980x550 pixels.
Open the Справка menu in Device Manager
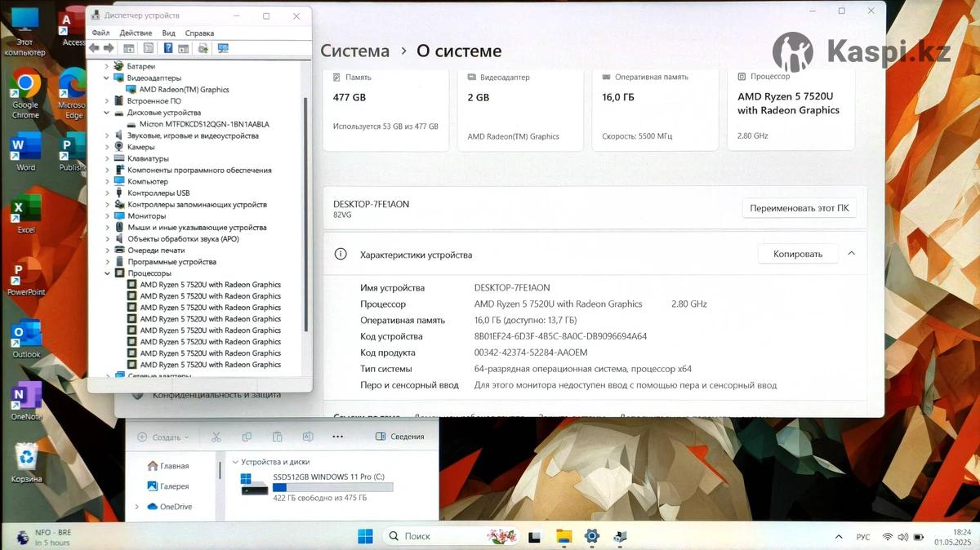199,33
